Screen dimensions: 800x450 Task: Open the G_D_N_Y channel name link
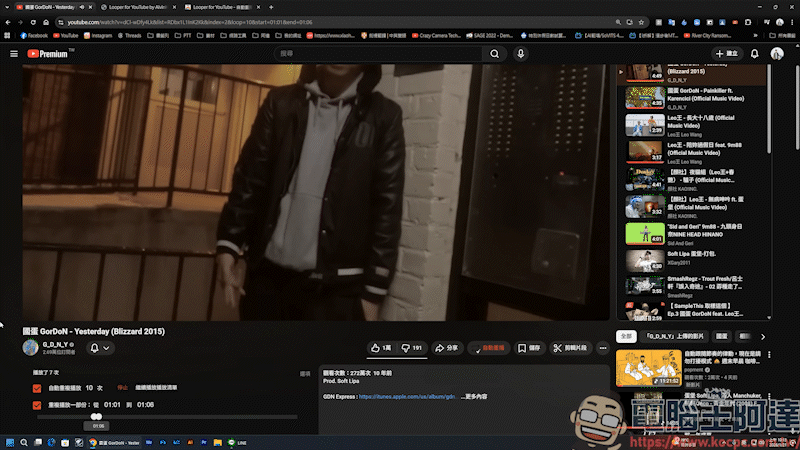(55, 344)
